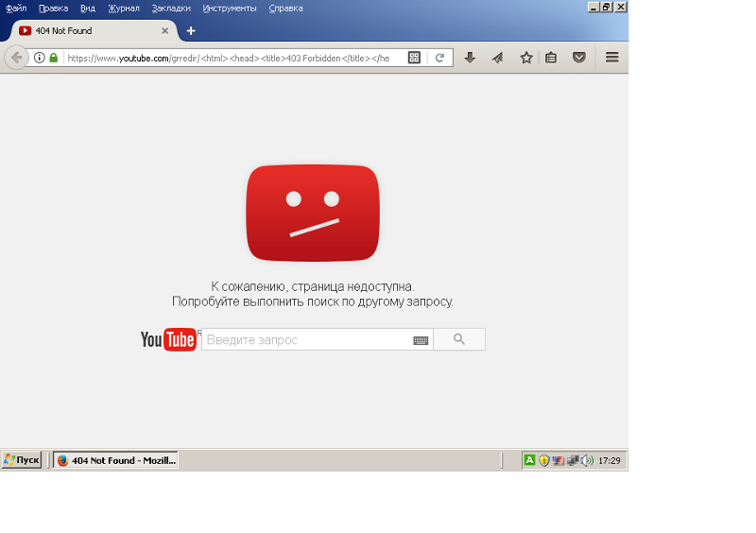Minimize the Firefox window
The image size is (756, 533).
593,7
